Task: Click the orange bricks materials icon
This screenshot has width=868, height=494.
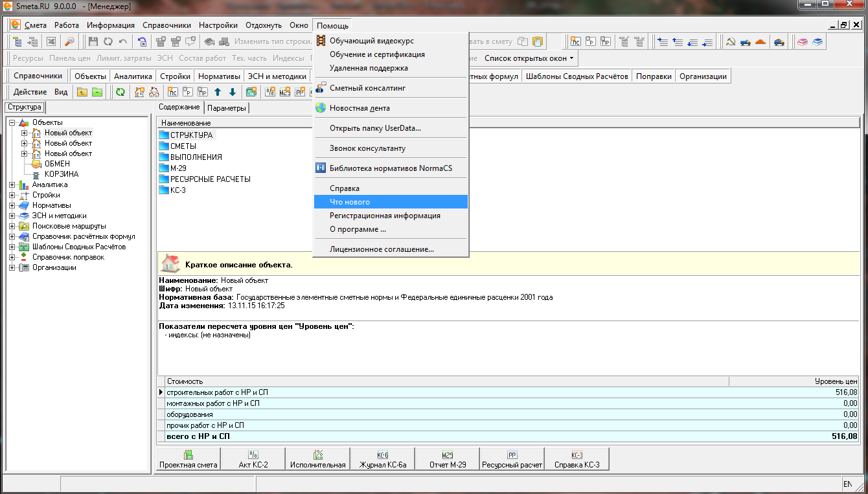Action: 760,42
